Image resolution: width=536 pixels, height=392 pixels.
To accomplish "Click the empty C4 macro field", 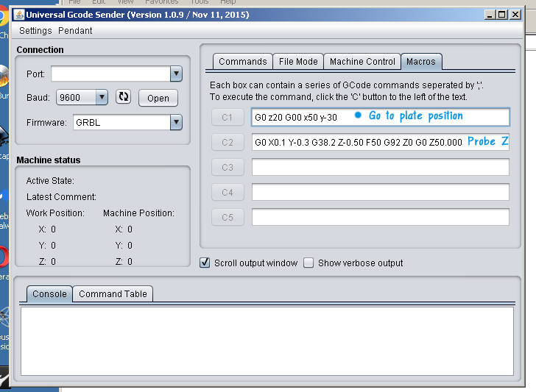I will tap(381, 192).
